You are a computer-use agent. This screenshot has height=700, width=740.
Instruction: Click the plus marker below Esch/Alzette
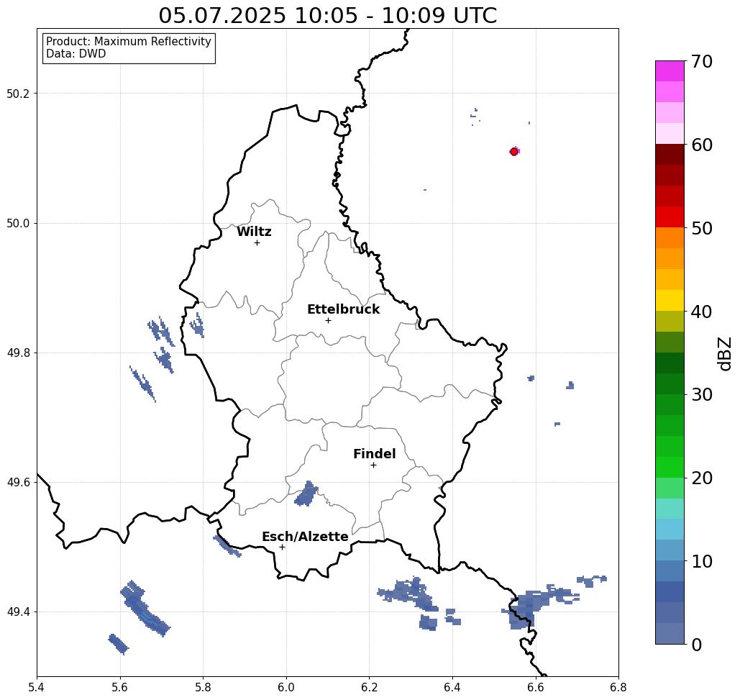click(282, 547)
